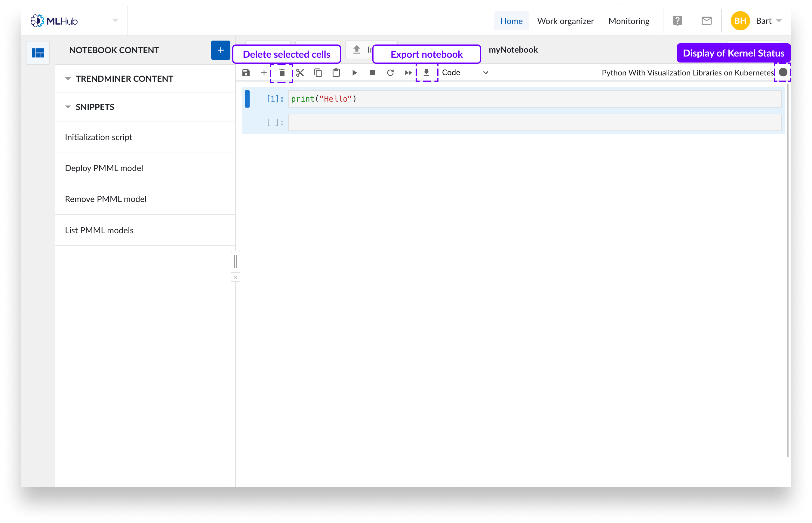Paste cells from clipboard icon
Viewport: 812px width, 523px height.
click(x=336, y=73)
